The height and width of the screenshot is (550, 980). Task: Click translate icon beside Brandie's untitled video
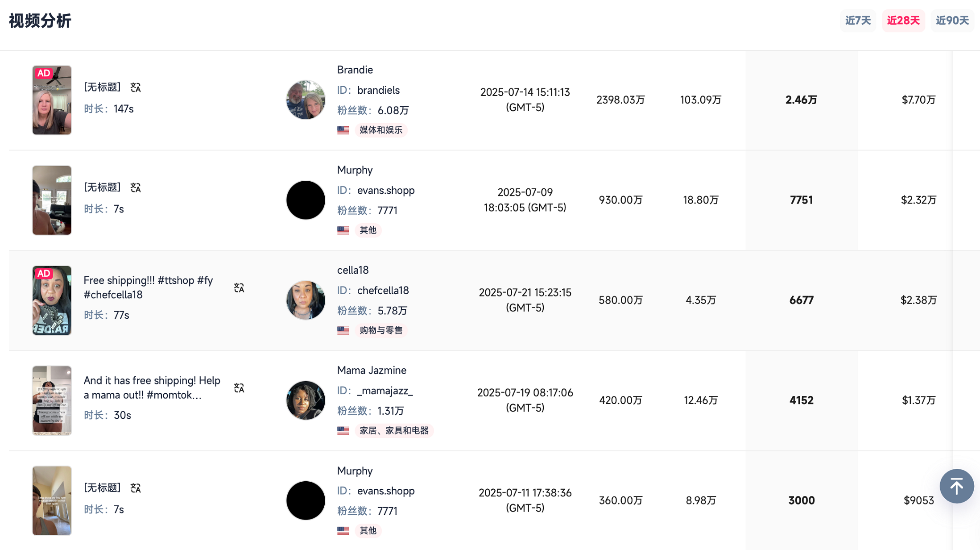[x=136, y=87]
